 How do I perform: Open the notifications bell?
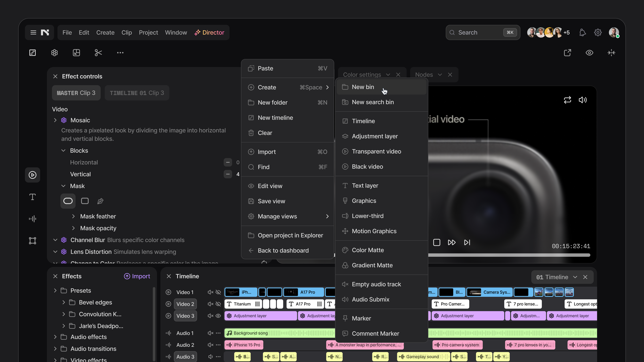(x=582, y=32)
